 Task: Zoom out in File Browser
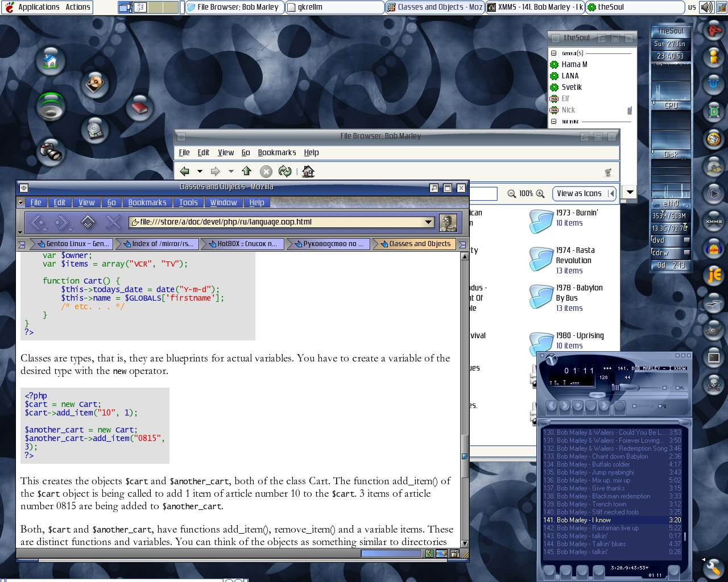click(x=512, y=194)
